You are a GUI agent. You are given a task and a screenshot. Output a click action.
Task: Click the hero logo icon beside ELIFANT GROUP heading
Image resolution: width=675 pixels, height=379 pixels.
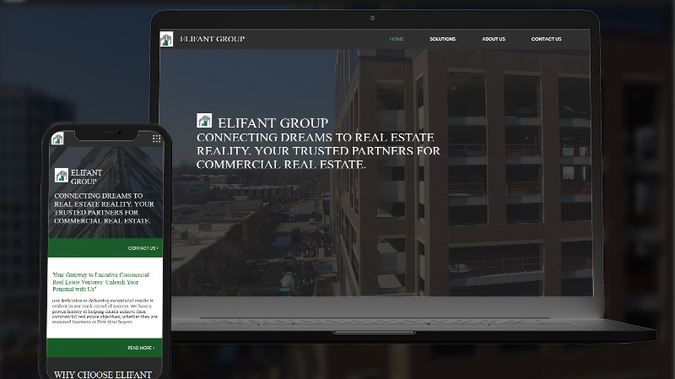point(204,121)
